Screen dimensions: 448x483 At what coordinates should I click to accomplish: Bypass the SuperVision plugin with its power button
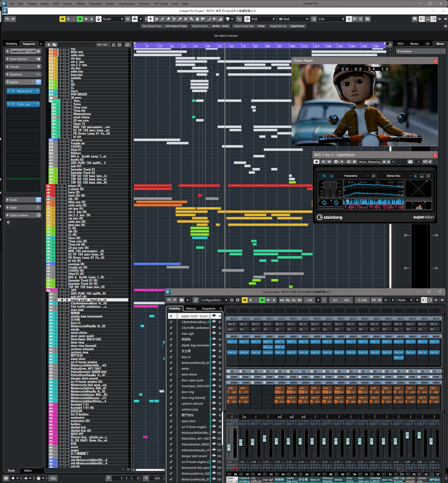tap(318, 161)
